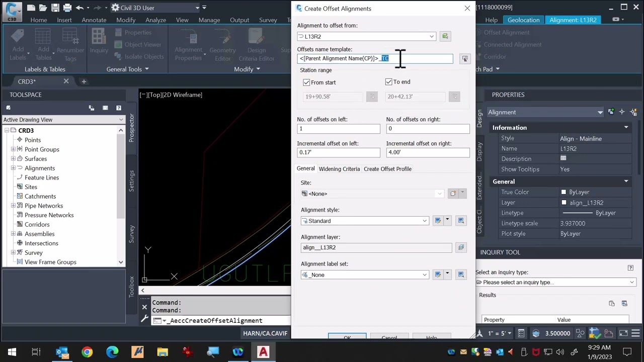
Task: Click True Color ByLayer swatch
Action: click(563, 192)
